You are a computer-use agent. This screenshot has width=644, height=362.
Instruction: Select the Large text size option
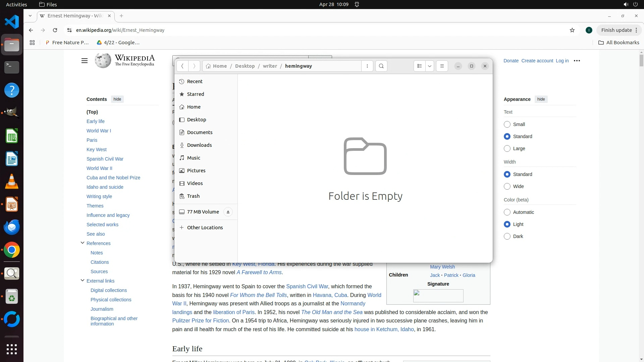click(507, 148)
